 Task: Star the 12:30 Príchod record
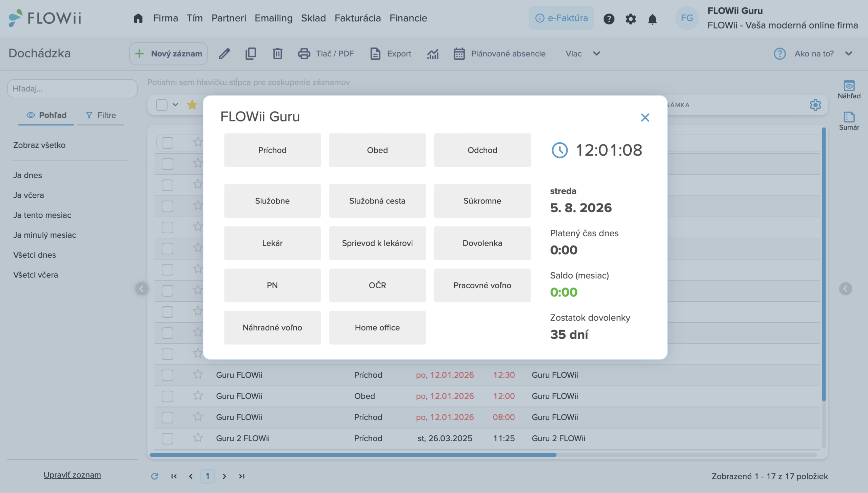point(198,375)
